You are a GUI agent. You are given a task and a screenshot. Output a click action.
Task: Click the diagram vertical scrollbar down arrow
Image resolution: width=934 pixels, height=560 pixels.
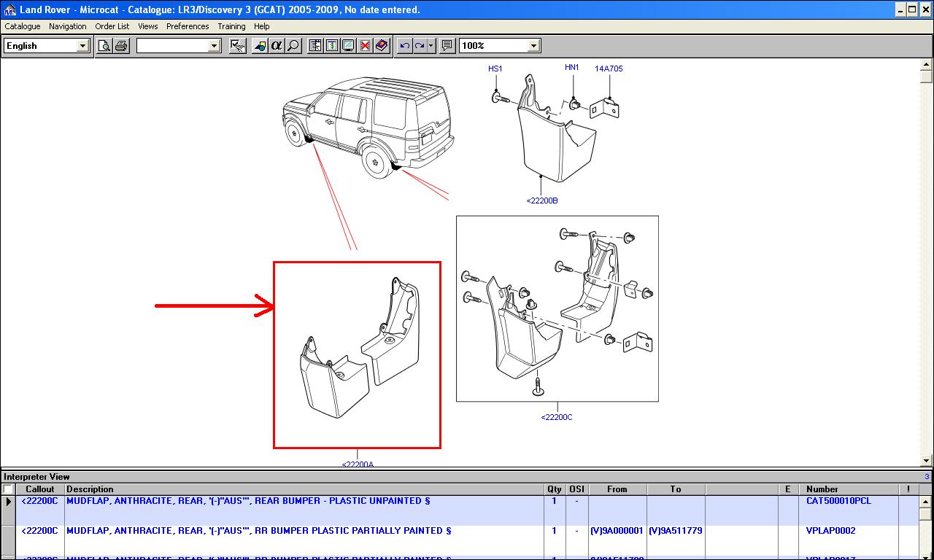(x=927, y=460)
